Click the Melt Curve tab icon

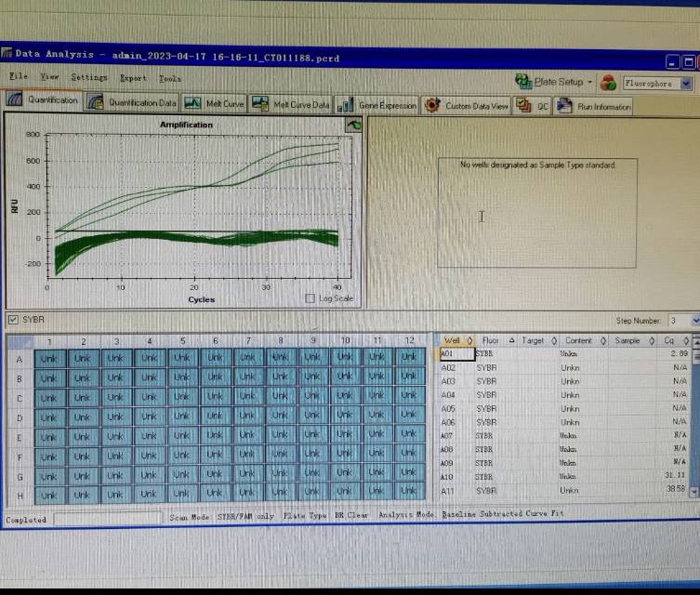pos(192,103)
